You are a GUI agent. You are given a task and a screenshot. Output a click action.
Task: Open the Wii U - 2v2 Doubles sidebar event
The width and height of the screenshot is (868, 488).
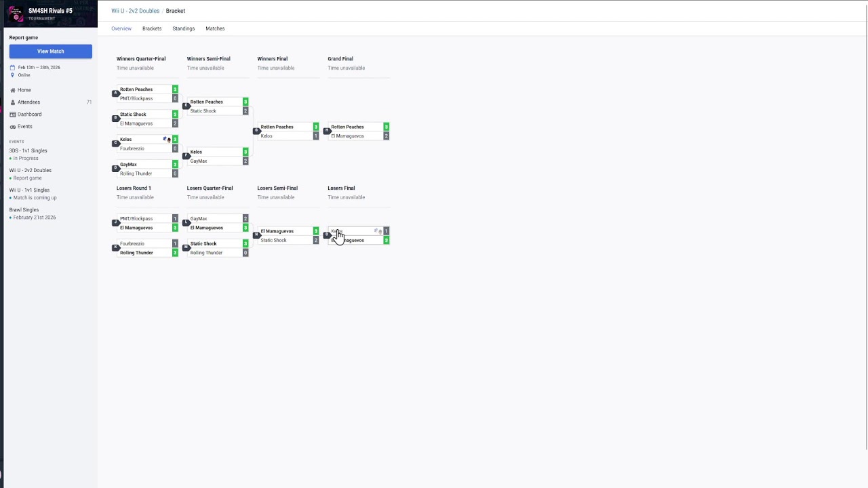click(x=31, y=171)
